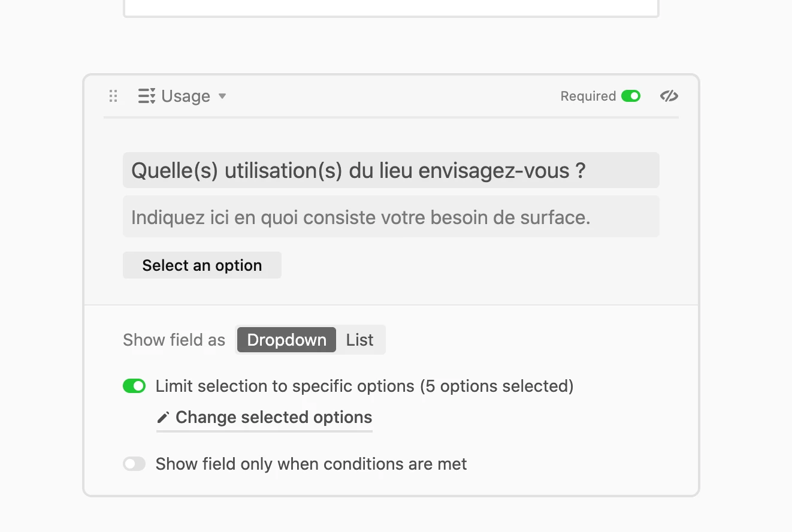The image size is (792, 532).
Task: Enable show field only when conditions toggle
Action: tap(134, 464)
